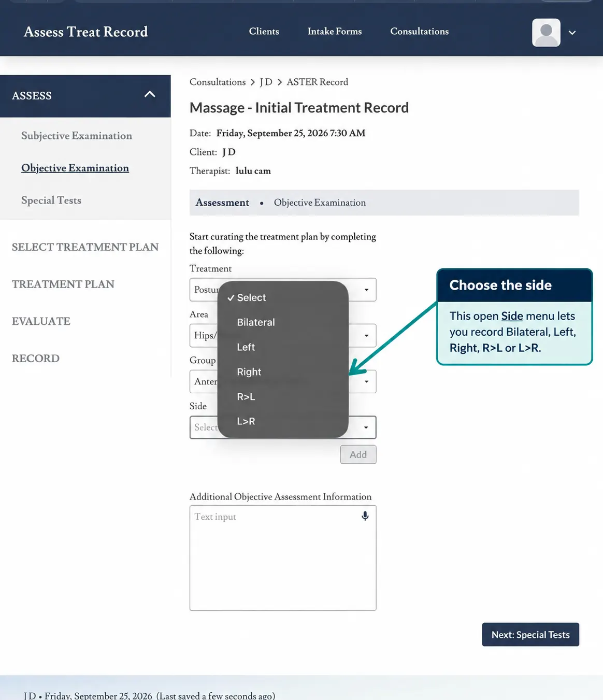Open TREATMENT PLAN section
This screenshot has height=700, width=603.
(x=63, y=284)
